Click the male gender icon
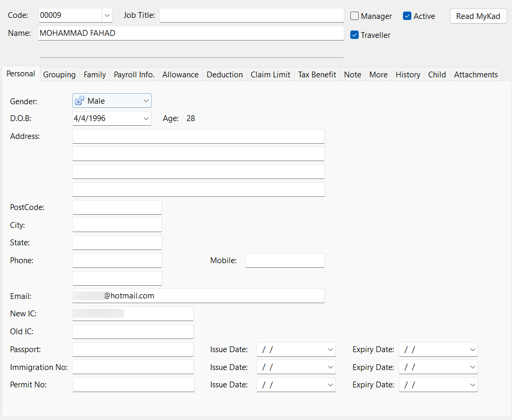 (x=80, y=101)
